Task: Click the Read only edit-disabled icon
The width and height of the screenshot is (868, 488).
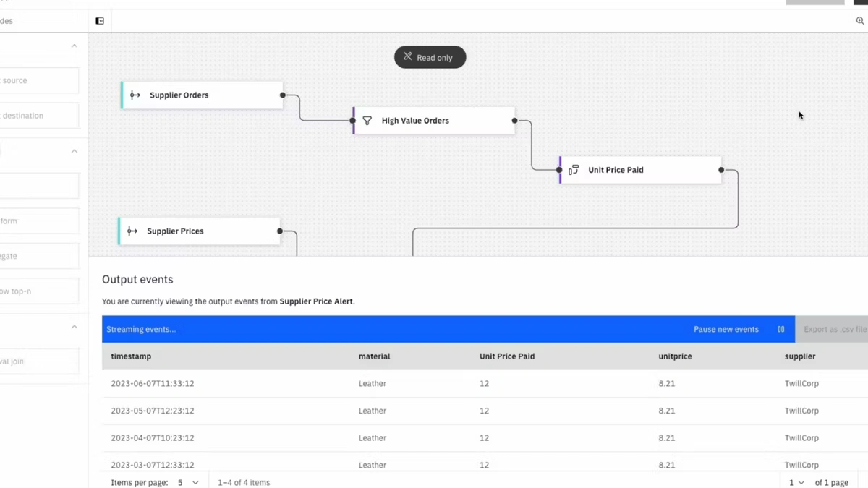Action: click(408, 57)
